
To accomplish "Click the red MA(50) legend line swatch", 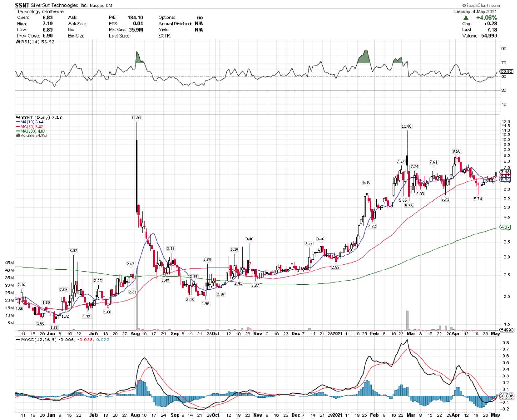I will tap(18, 127).
